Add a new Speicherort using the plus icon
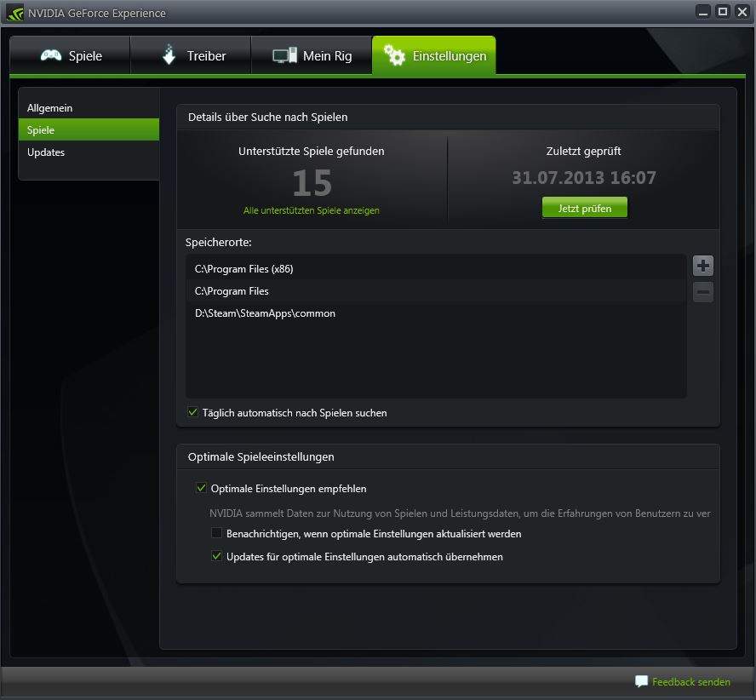756x700 pixels. click(702, 266)
